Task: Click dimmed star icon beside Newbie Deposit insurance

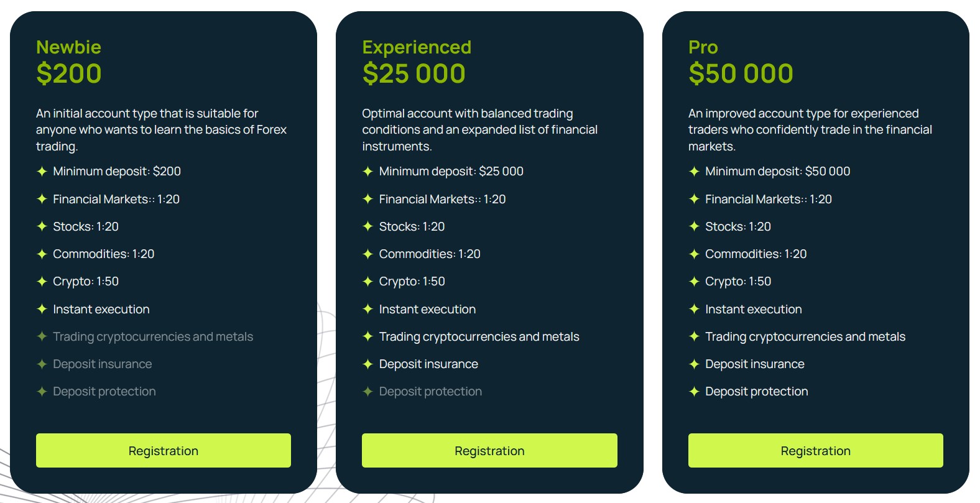Action: pyautogui.click(x=42, y=364)
